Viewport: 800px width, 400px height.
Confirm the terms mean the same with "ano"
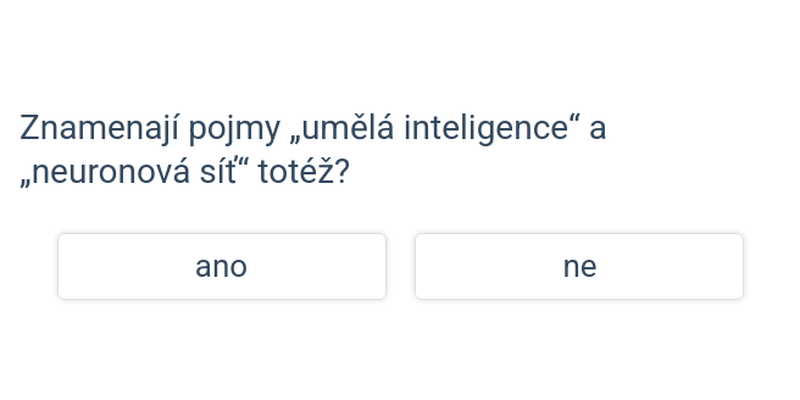[221, 266]
